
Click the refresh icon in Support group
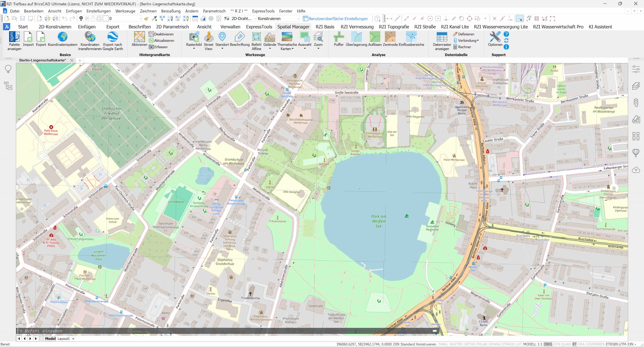pos(506,40)
